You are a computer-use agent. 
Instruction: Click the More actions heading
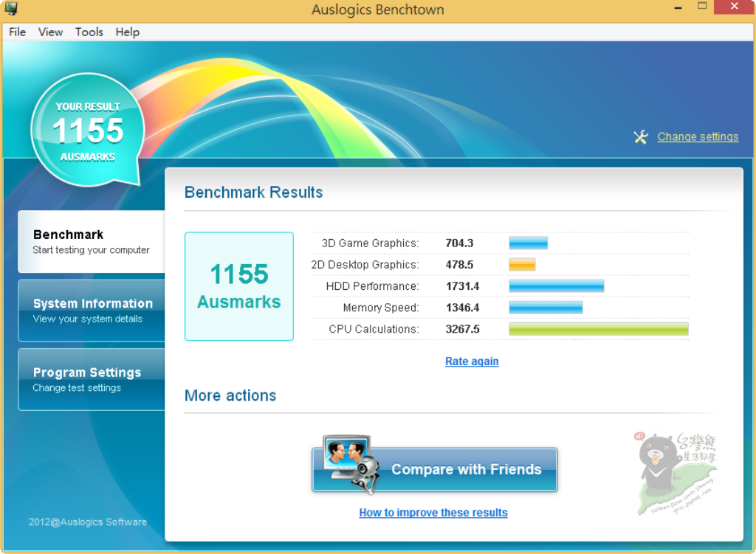pos(230,395)
